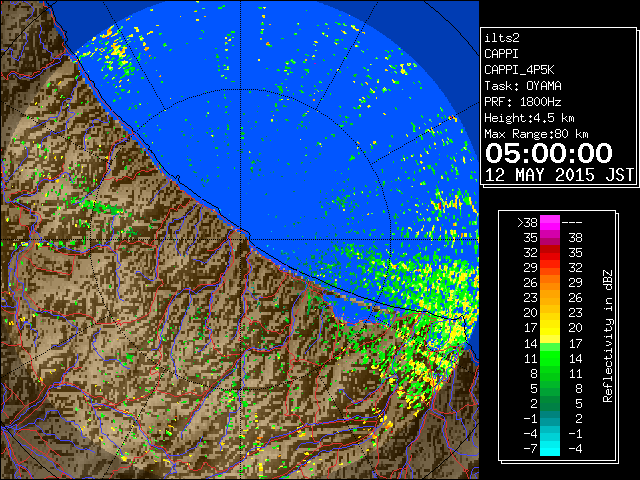The height and width of the screenshot is (480, 640).
Task: Click the 'Max Range:80 km' text
Action: (x=536, y=134)
